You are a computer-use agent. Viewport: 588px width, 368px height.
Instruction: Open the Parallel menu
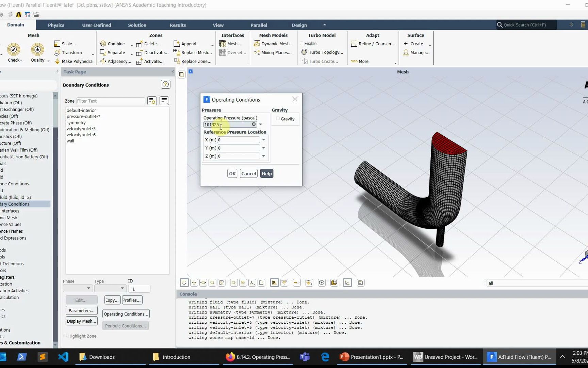tap(259, 25)
